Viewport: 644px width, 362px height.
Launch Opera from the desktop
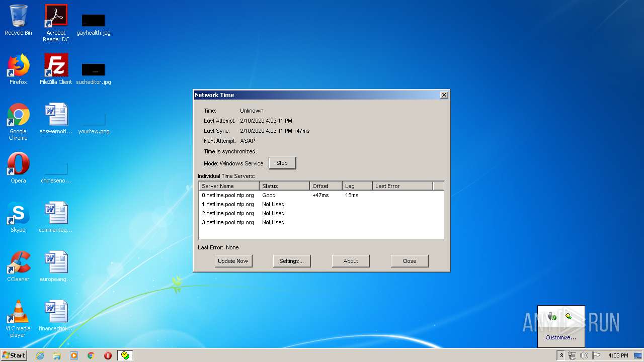18,168
